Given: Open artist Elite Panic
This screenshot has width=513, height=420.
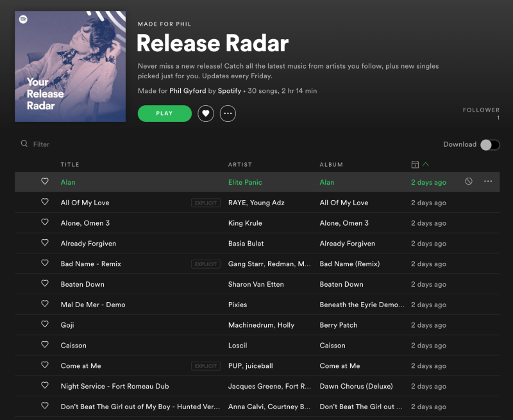Looking at the screenshot, I should (x=245, y=182).
